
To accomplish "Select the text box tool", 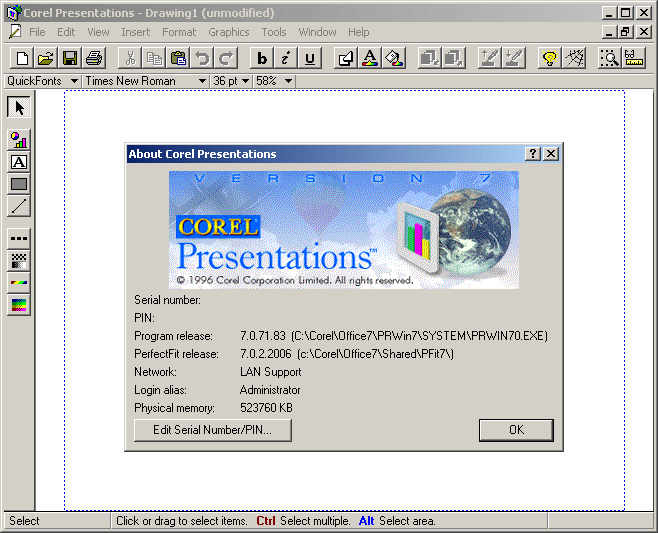I will 19,162.
